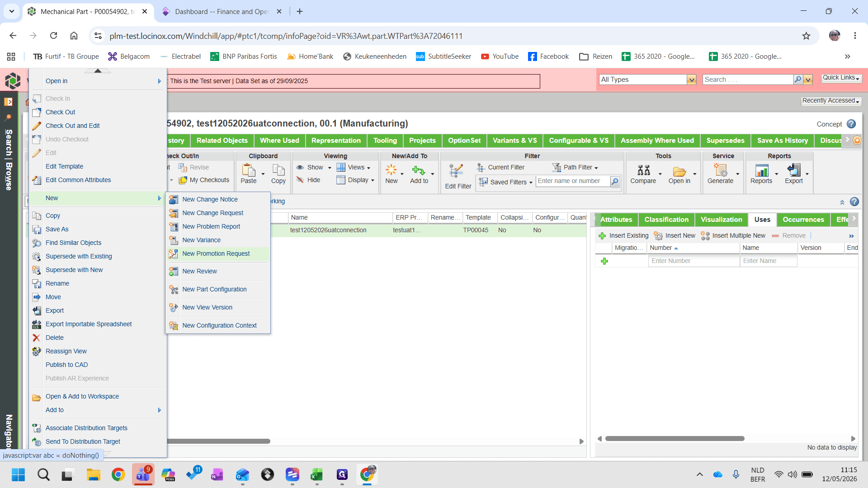Click Insert Multiple New button
The width and height of the screenshot is (868, 488).
point(733,235)
